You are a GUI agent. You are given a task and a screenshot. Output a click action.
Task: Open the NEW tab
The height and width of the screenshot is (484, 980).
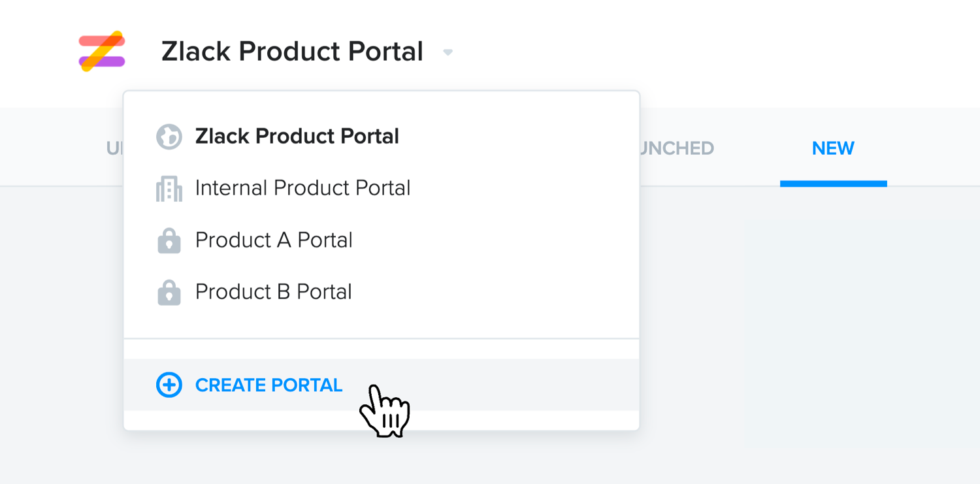(x=833, y=148)
